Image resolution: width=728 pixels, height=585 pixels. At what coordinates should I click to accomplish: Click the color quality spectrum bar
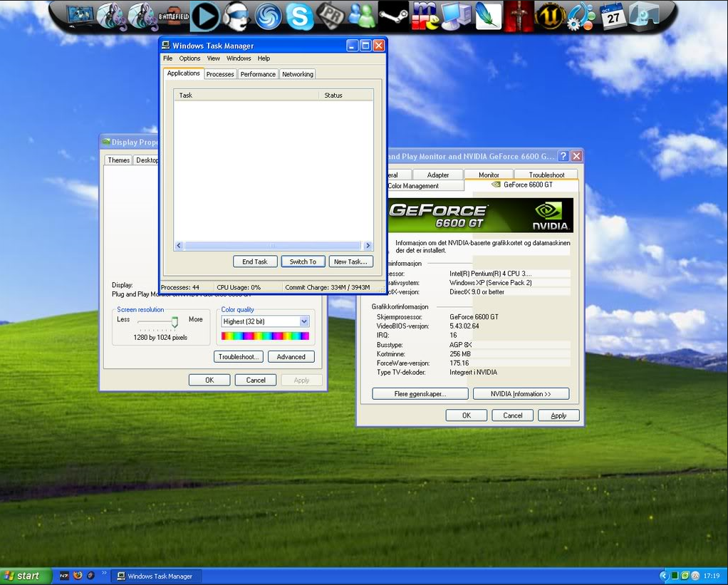265,336
